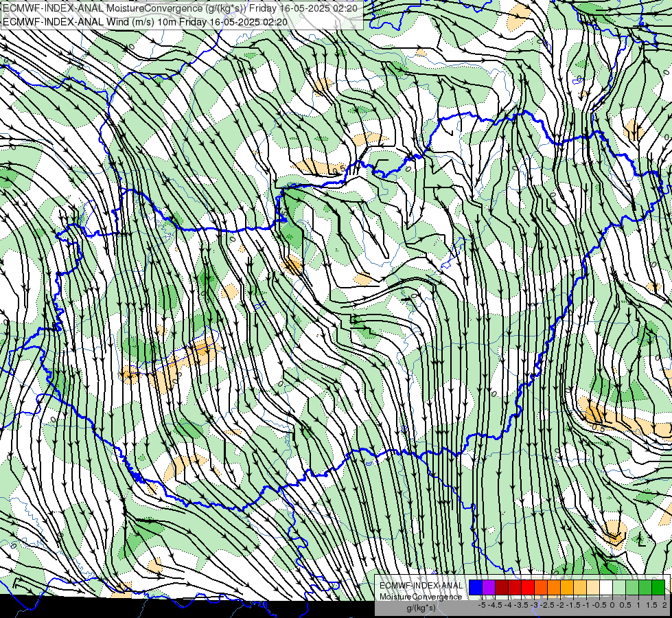The height and width of the screenshot is (618, 672).
Task: Click the Wind (m/s) 10m title line
Action: point(145,21)
